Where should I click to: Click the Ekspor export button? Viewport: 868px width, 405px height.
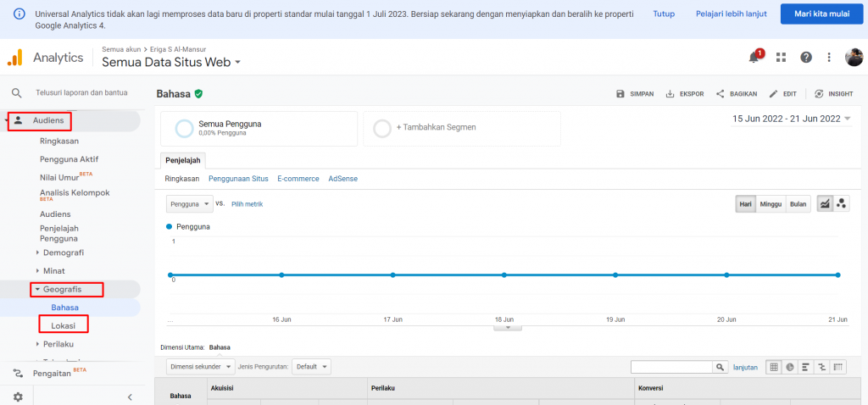coord(685,94)
